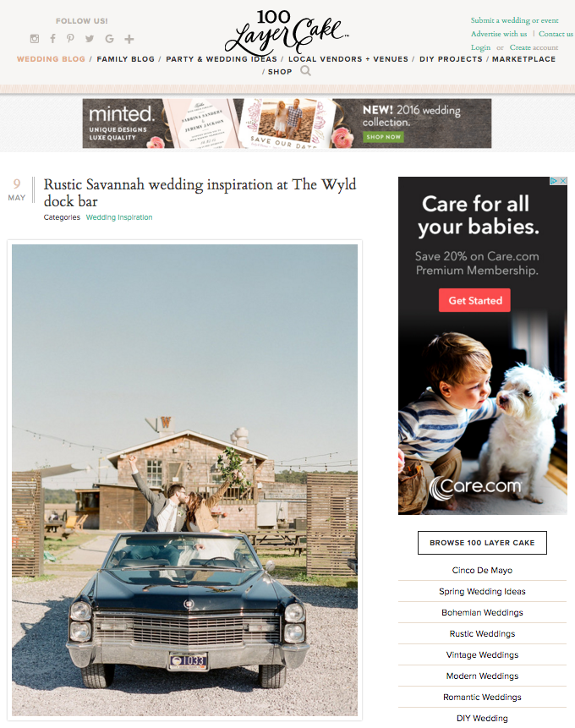Open the Wedding Inspiration category link

coord(119,217)
